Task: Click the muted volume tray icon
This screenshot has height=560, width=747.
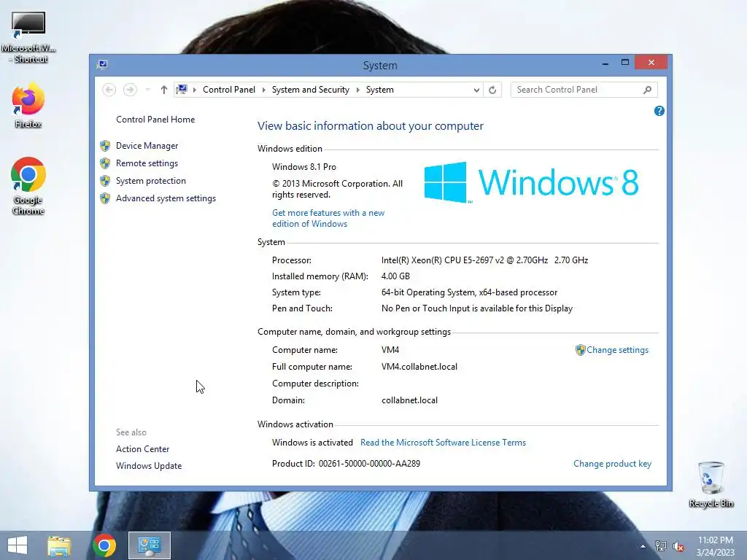Action: [x=678, y=546]
